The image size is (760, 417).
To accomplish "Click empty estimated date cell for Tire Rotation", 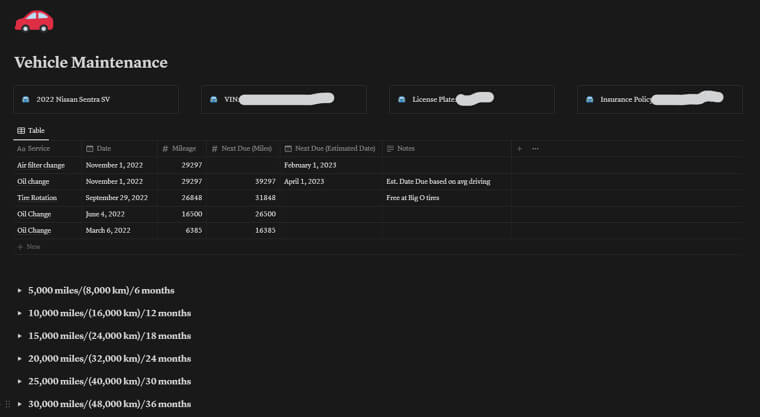I will click(331, 198).
